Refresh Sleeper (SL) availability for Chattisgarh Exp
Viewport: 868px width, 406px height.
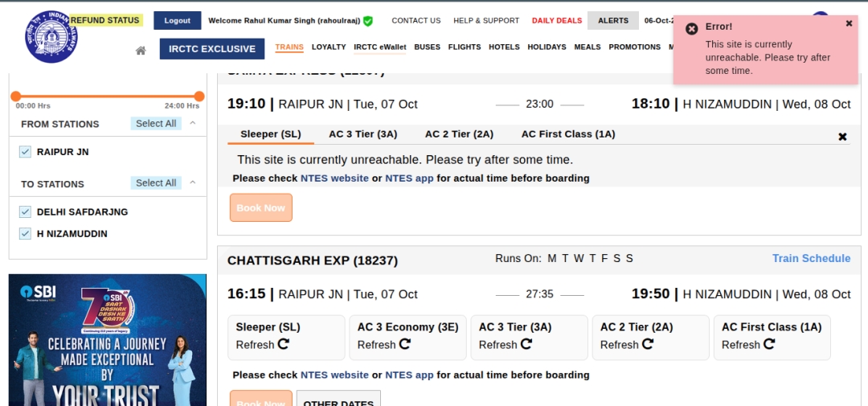(x=283, y=344)
